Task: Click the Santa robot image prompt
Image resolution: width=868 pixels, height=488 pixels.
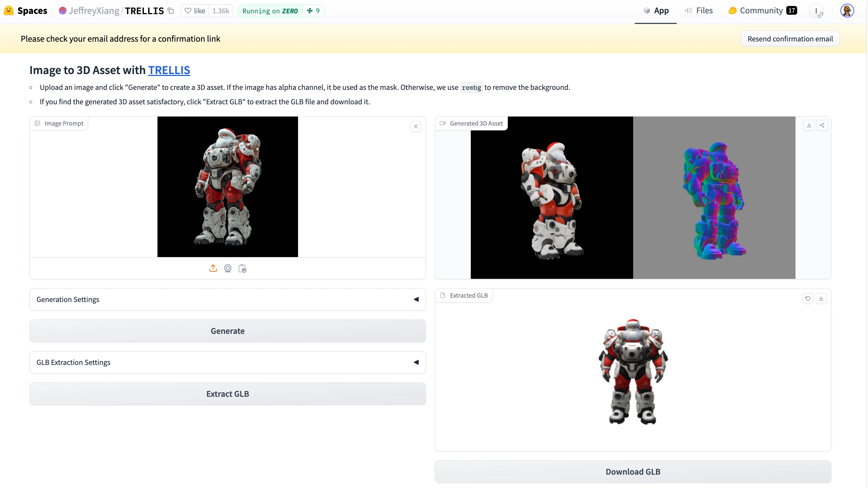Action: pos(227,187)
